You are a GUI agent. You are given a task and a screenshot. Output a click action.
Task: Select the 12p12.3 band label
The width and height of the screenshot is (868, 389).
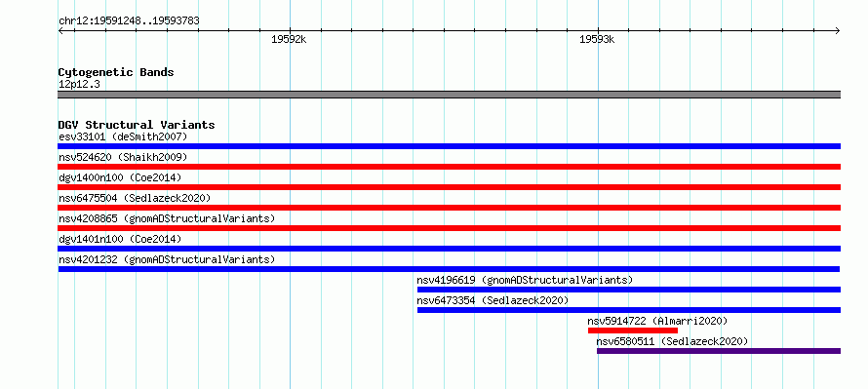coord(79,85)
